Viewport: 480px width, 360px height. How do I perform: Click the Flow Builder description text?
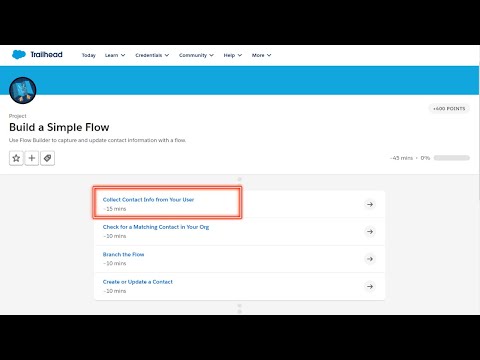point(97,140)
